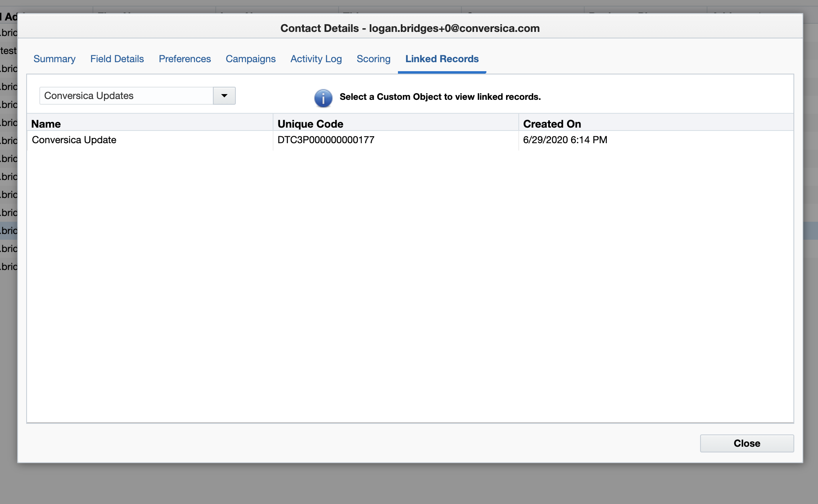Expand the Conversica Updates dropdown arrow
Image resolution: width=818 pixels, height=504 pixels.
[x=224, y=96]
